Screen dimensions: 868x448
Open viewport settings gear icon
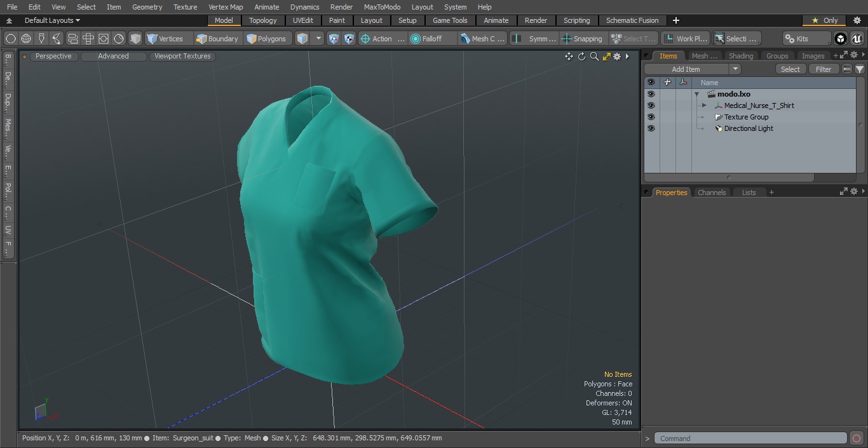(x=617, y=57)
